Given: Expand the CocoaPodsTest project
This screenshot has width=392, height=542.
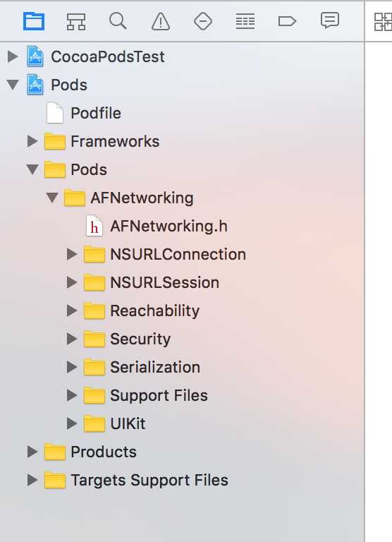Looking at the screenshot, I should coord(13,56).
